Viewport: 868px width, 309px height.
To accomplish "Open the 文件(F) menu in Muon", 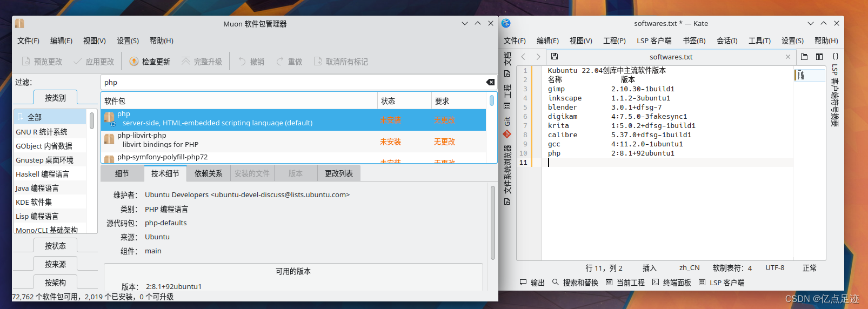I will (x=28, y=41).
